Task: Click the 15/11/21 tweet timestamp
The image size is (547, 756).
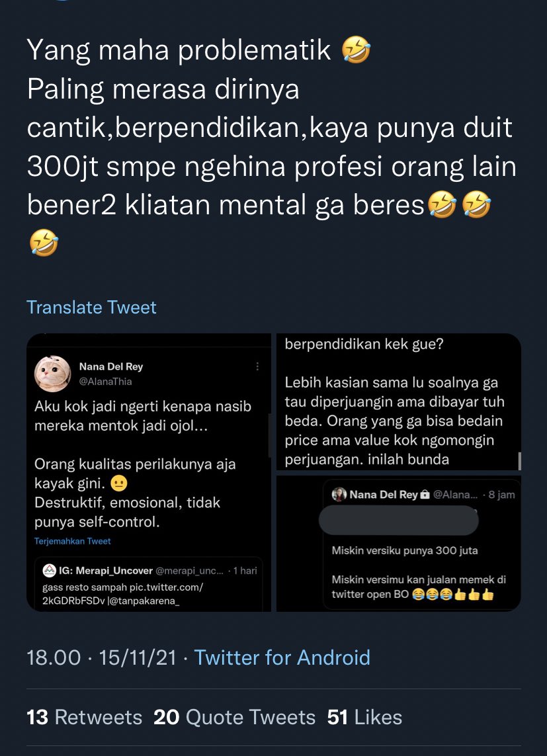Action: [138, 657]
